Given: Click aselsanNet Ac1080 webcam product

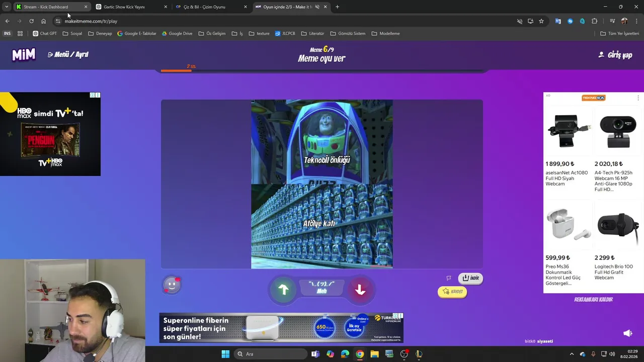Looking at the screenshot, I should pyautogui.click(x=568, y=149).
